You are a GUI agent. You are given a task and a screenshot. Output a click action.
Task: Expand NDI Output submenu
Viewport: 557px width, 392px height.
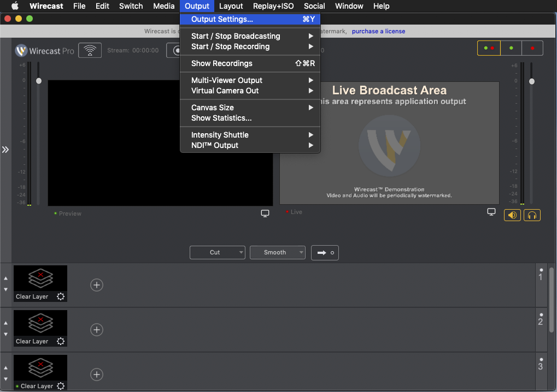coord(250,145)
